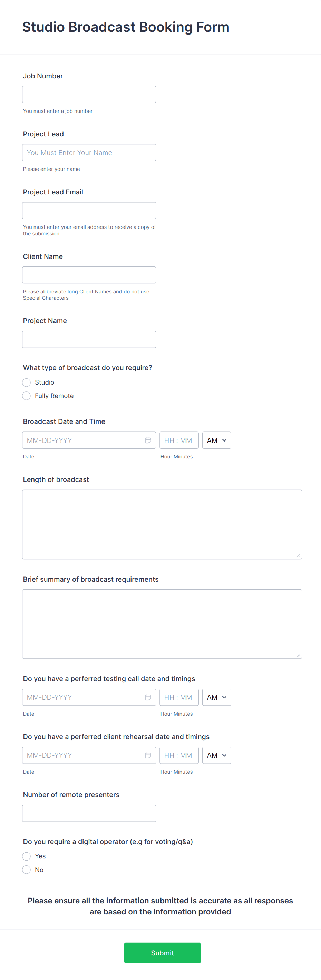Click the Number of remote presenters field
The width and height of the screenshot is (321, 980).
point(89,813)
